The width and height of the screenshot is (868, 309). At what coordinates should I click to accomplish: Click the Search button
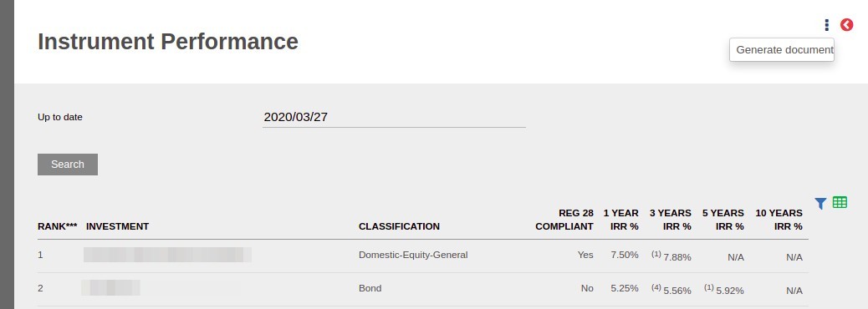pyautogui.click(x=68, y=165)
